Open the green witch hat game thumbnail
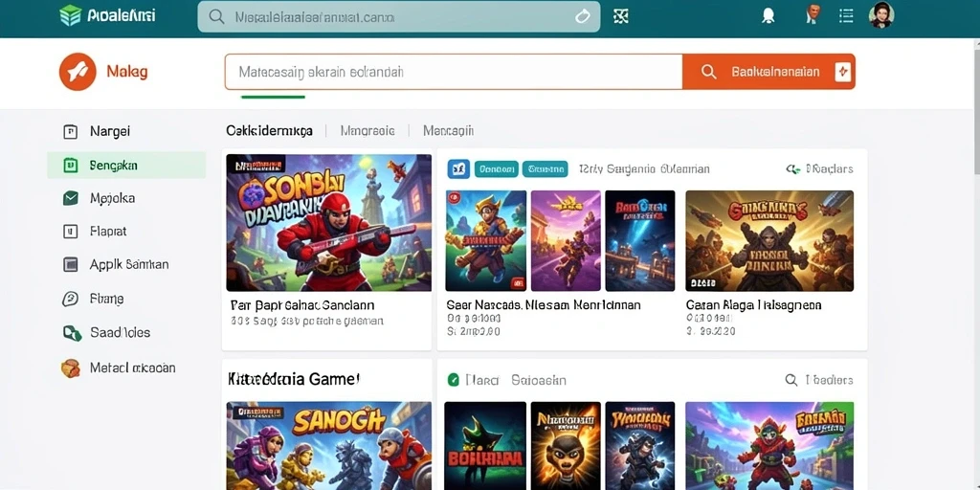 click(x=485, y=446)
